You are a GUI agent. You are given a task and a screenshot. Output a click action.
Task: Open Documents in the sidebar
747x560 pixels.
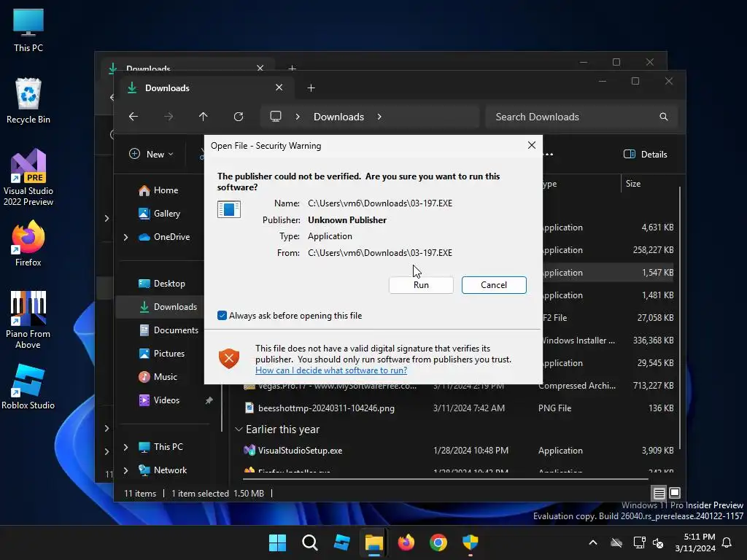pos(169,330)
